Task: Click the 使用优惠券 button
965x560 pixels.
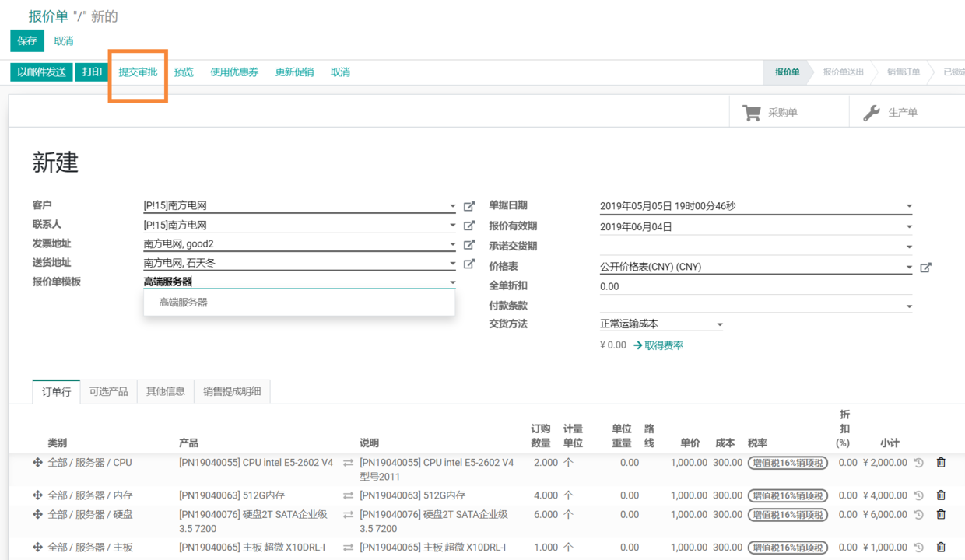Action: (x=234, y=72)
